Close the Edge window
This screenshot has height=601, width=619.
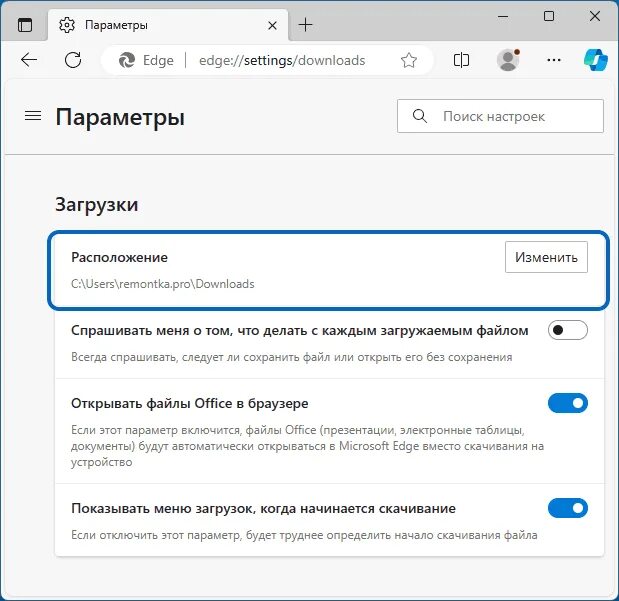(x=595, y=17)
